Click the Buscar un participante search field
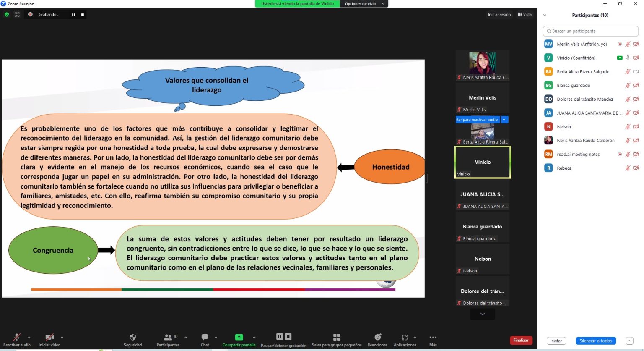The height and width of the screenshot is (351, 644). pos(590,31)
